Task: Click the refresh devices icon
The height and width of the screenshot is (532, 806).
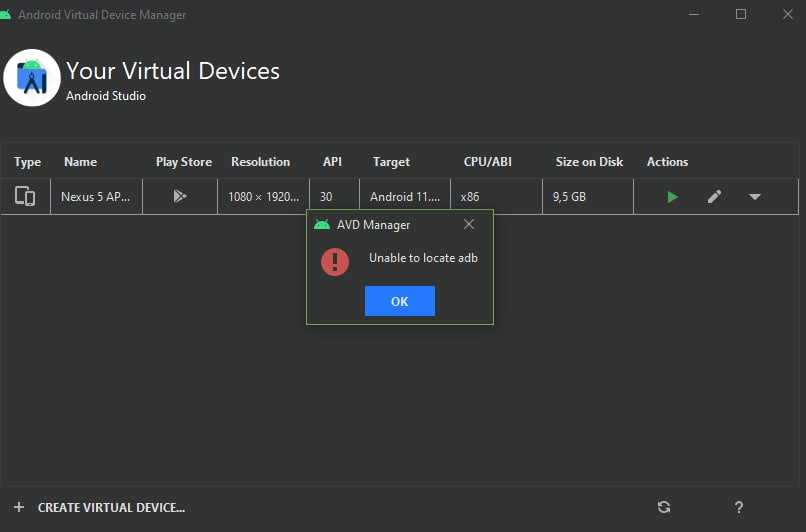Action: coord(664,507)
